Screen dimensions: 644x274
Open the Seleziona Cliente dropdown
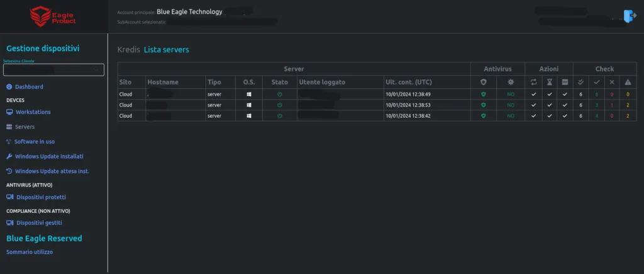[x=54, y=70]
